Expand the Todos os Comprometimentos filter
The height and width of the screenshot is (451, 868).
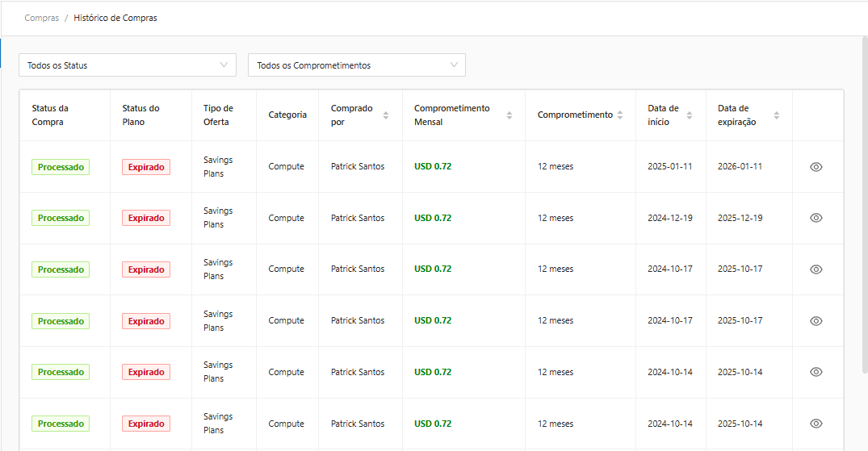coord(356,65)
